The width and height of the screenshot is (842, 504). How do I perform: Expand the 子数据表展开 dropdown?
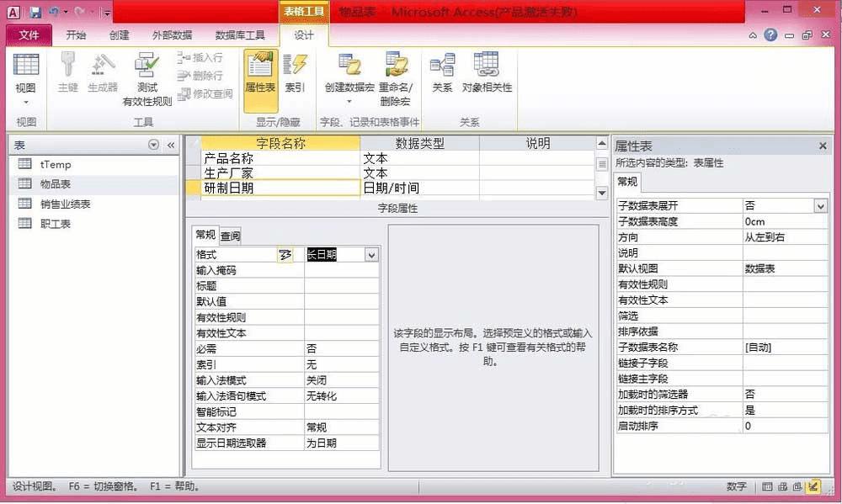(x=820, y=205)
